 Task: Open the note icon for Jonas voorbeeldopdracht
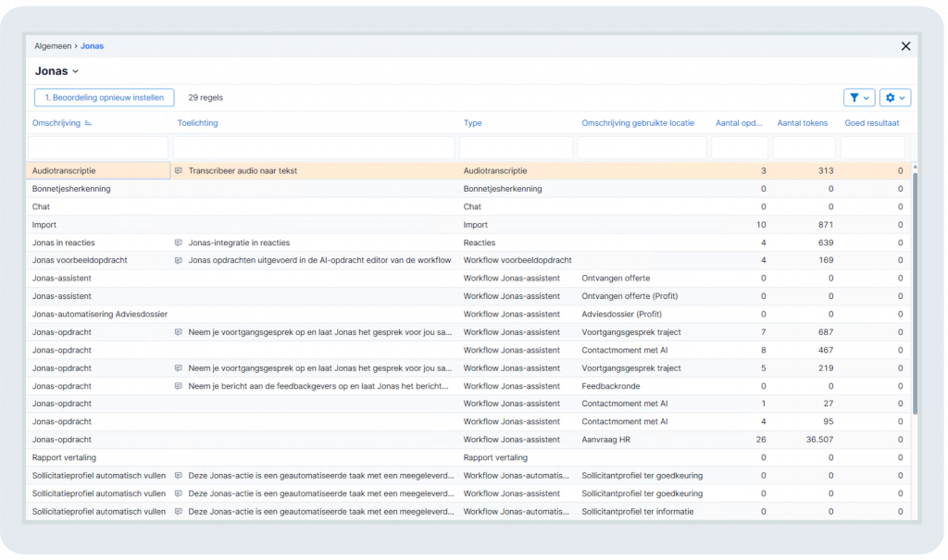[x=179, y=261]
